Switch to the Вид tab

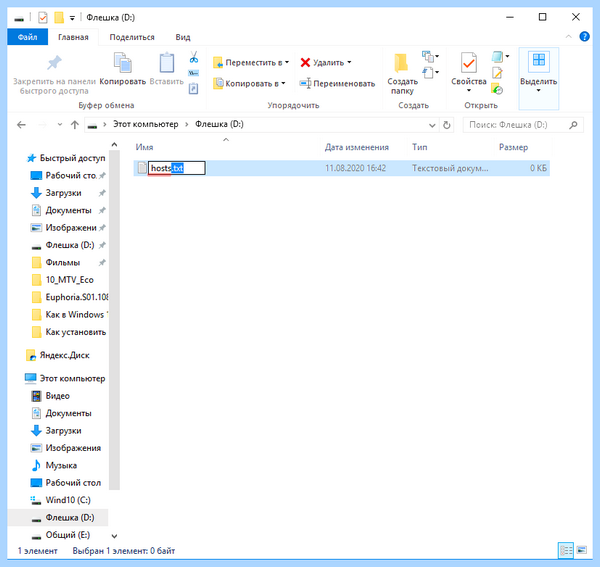pos(183,37)
